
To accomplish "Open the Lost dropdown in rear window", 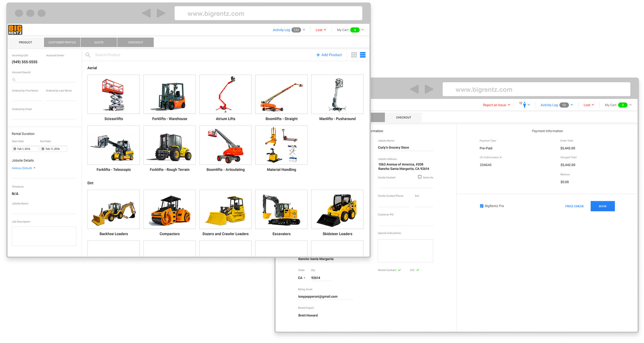I will (589, 105).
